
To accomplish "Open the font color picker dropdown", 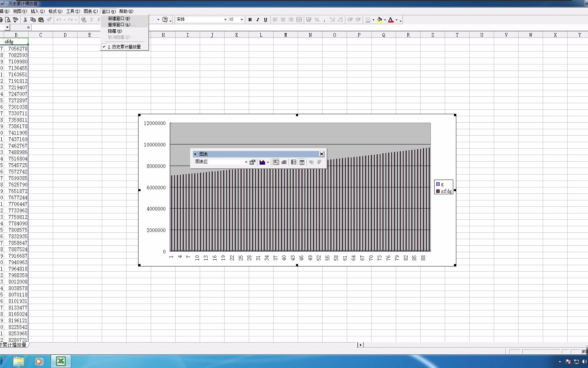I will pos(396,20).
